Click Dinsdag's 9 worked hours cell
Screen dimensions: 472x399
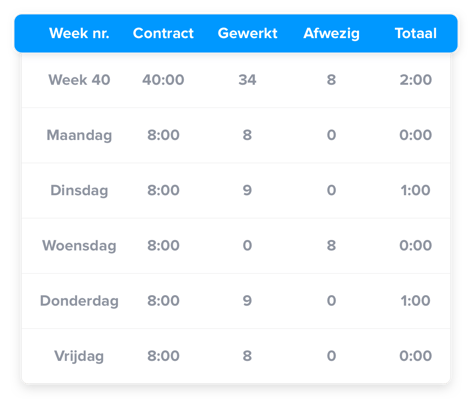pyautogui.click(x=247, y=190)
